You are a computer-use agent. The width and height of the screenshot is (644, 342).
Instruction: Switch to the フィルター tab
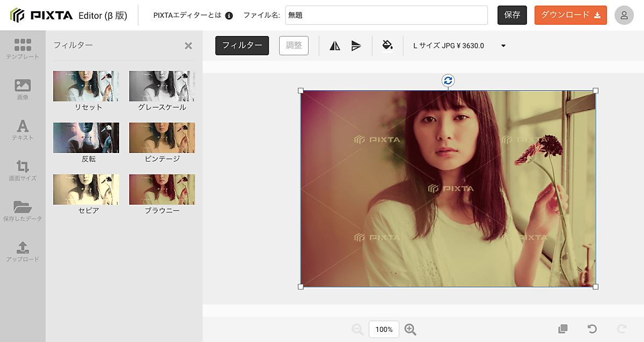[x=242, y=46]
